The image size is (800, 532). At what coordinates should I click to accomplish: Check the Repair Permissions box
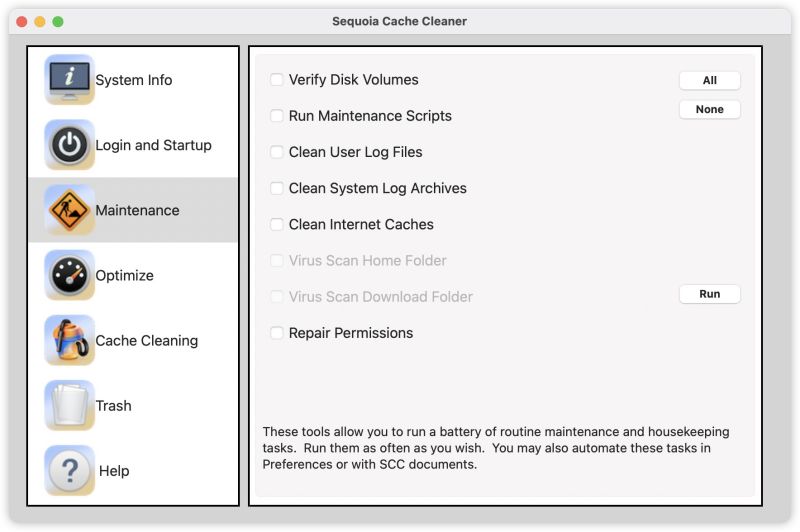(x=277, y=333)
